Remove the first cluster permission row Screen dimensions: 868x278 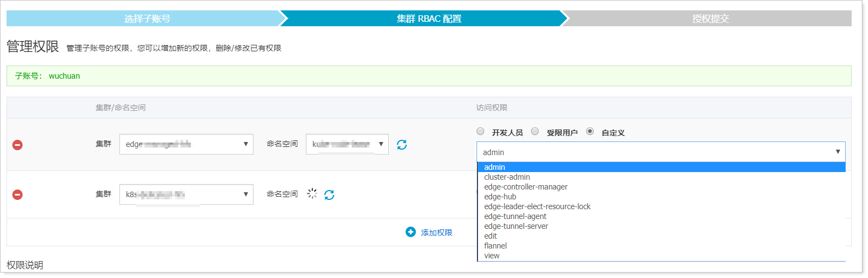tap(17, 145)
